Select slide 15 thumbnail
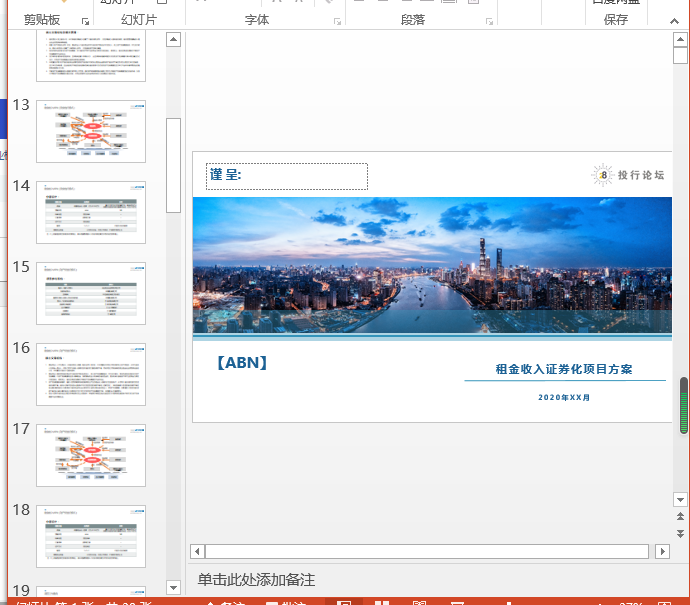This screenshot has width=690, height=605. [91, 293]
